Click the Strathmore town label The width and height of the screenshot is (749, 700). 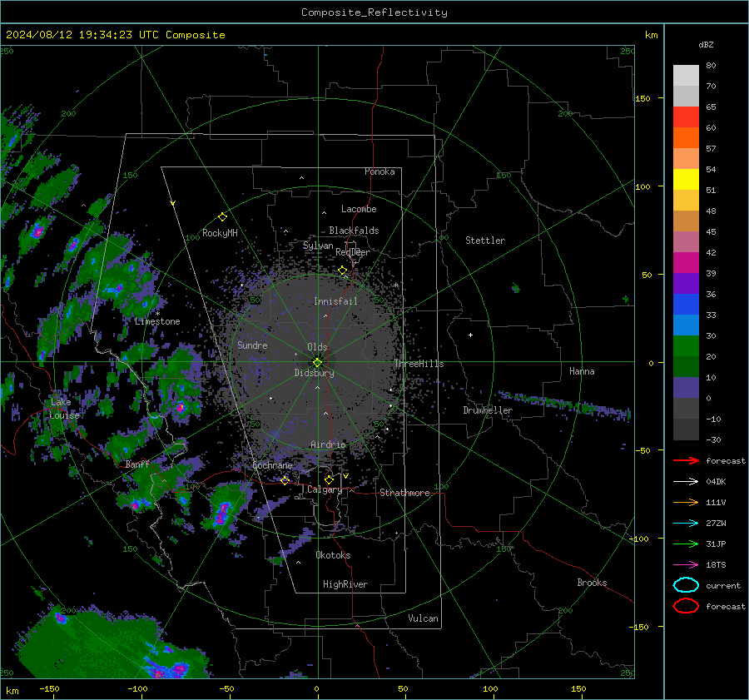(404, 493)
